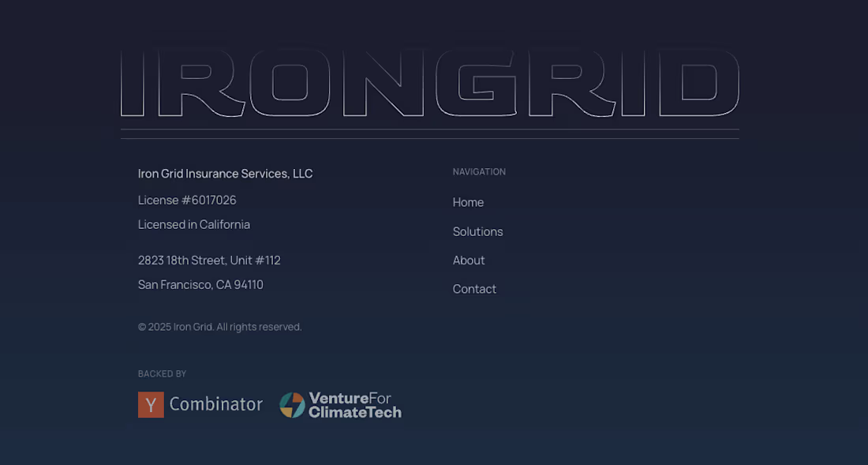Click the company name Iron Grid Insurance Services
This screenshot has height=465, width=868.
pos(225,174)
